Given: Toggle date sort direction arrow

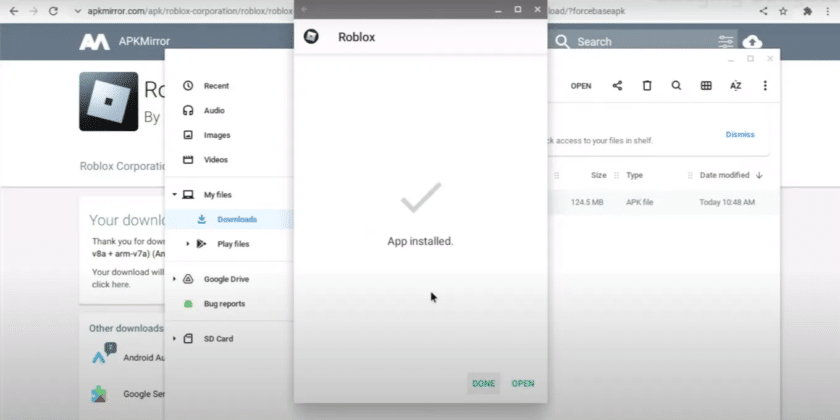Looking at the screenshot, I should 759,175.
